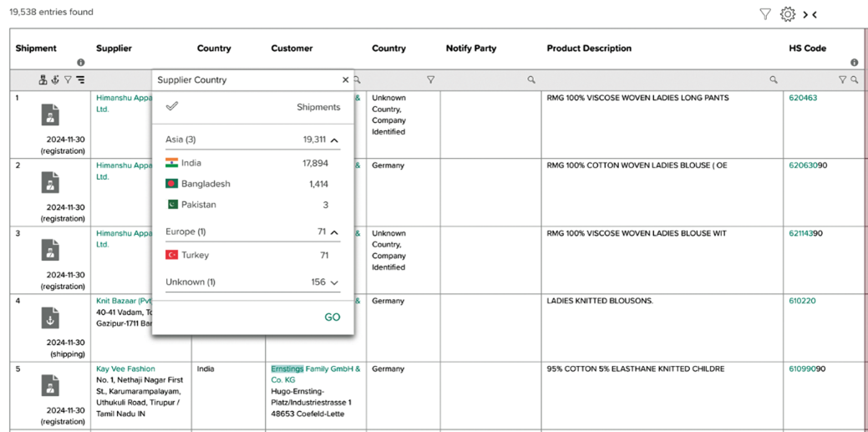Open registration document icon in row 5

50,385
